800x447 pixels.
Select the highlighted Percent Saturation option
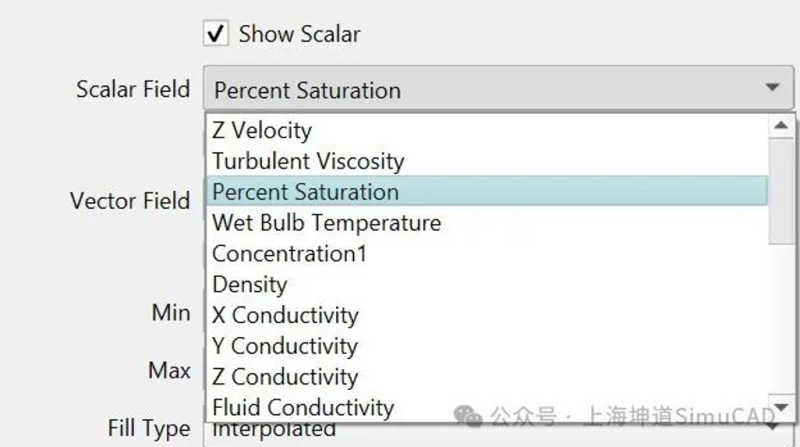pyautogui.click(x=305, y=192)
